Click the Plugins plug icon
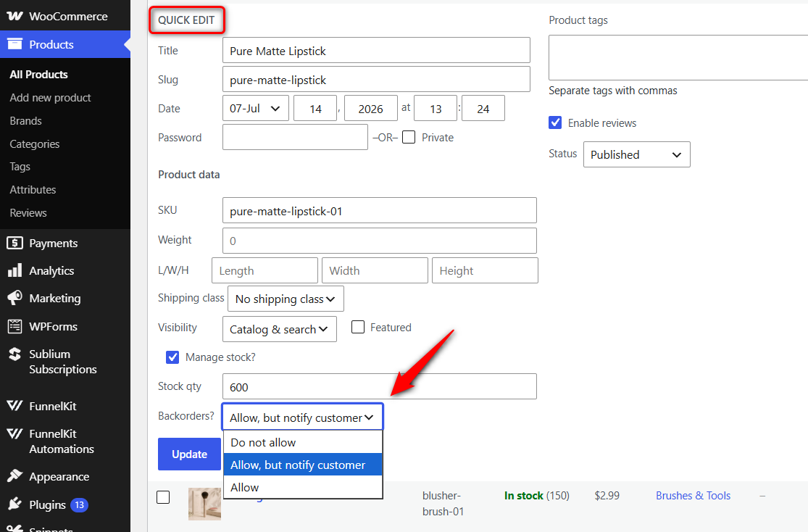This screenshot has width=808, height=532. 15,504
